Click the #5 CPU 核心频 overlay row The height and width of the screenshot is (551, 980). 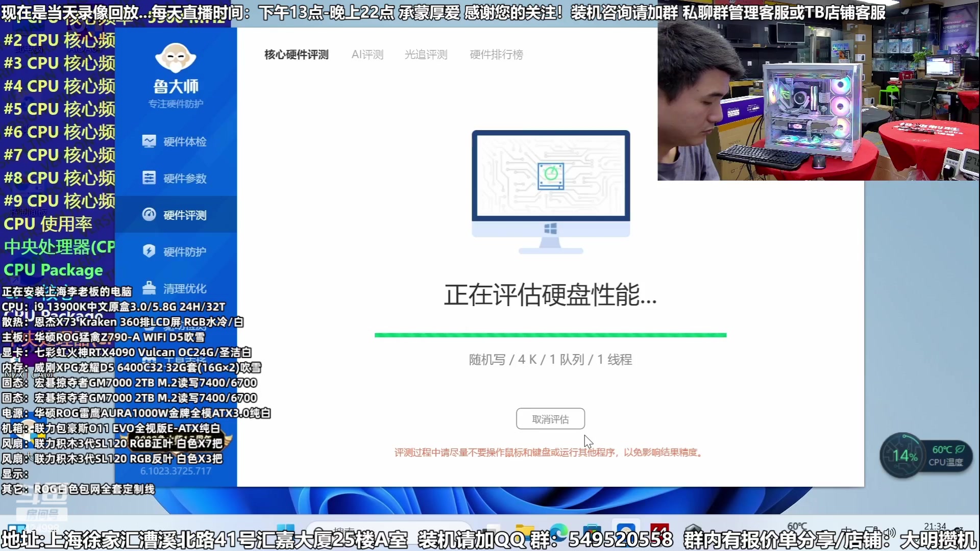pos(59,109)
